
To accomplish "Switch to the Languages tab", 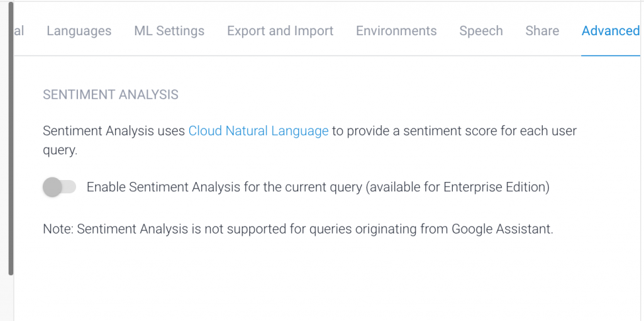I will (x=79, y=31).
